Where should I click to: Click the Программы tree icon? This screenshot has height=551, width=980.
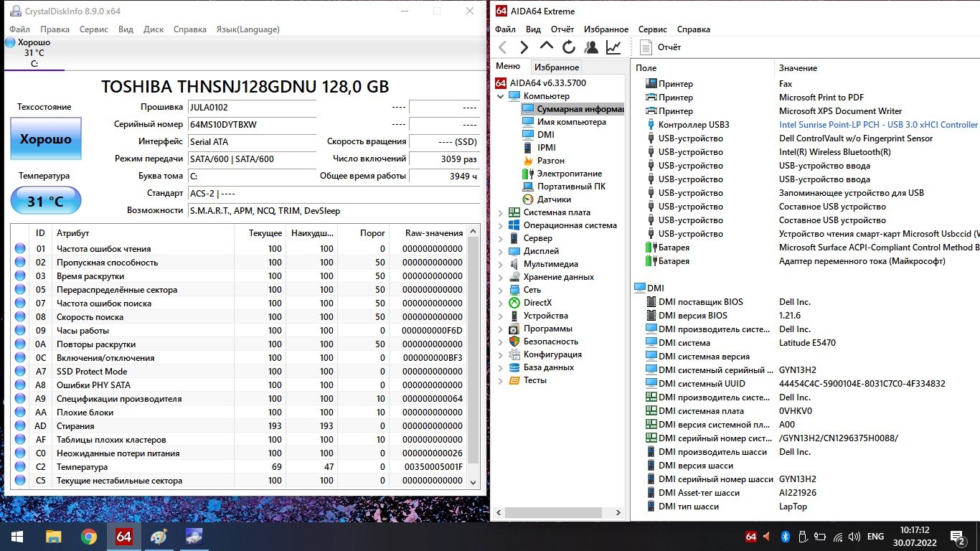(x=514, y=329)
